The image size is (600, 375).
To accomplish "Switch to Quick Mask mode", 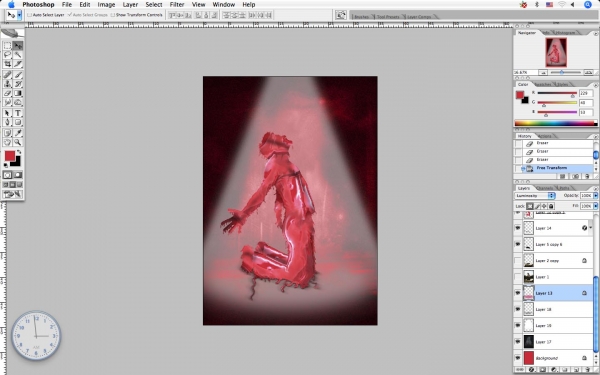I will pos(18,175).
